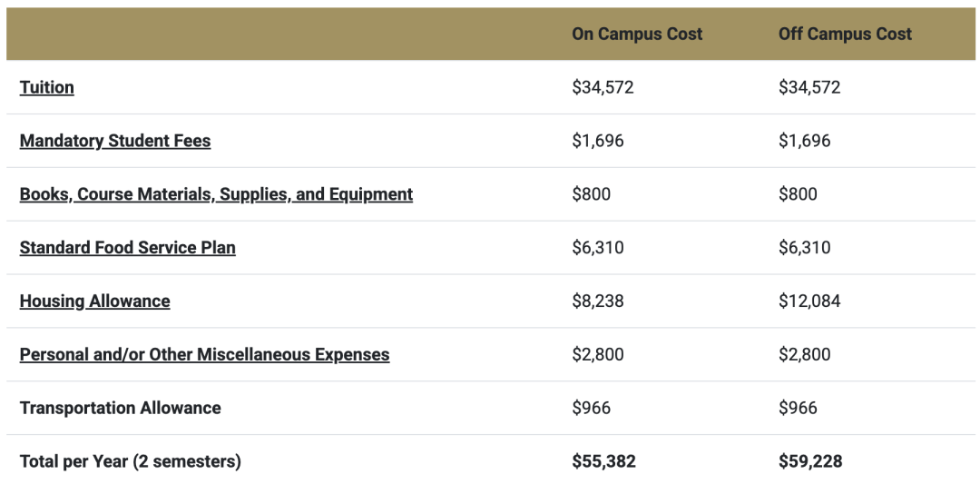Click the $59,228 off-campus total
980x494 pixels.
click(810, 461)
